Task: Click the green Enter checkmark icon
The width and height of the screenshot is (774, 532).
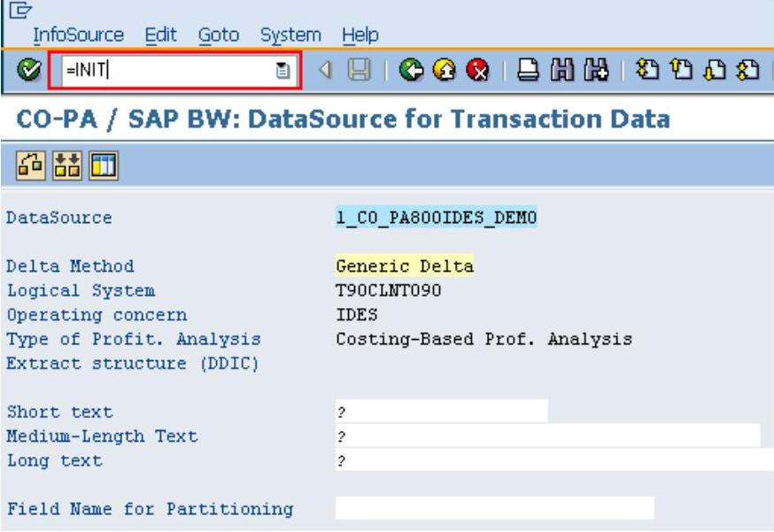Action: pyautogui.click(x=29, y=70)
